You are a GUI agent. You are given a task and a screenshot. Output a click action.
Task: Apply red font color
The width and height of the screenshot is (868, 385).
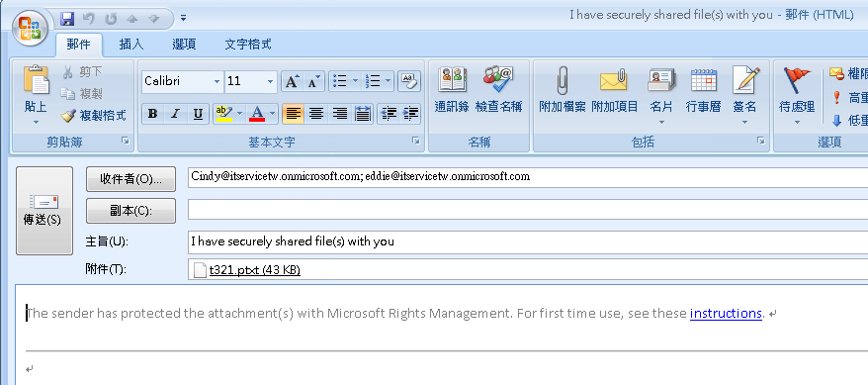pyautogui.click(x=257, y=114)
